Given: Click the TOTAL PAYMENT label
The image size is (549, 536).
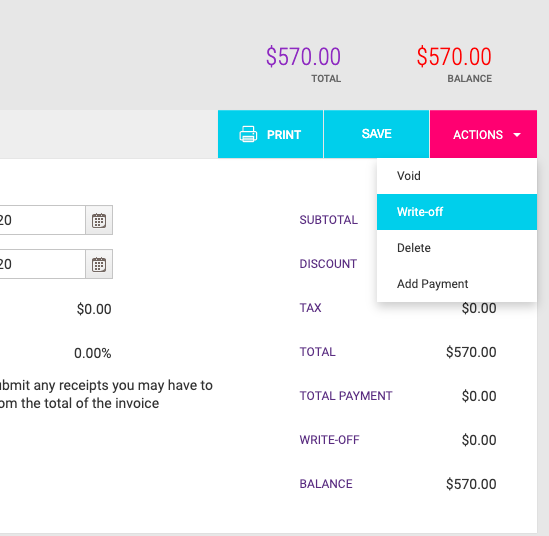Looking at the screenshot, I should click(x=346, y=396).
